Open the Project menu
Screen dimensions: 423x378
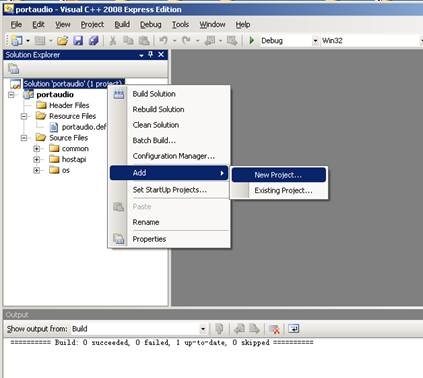click(92, 24)
